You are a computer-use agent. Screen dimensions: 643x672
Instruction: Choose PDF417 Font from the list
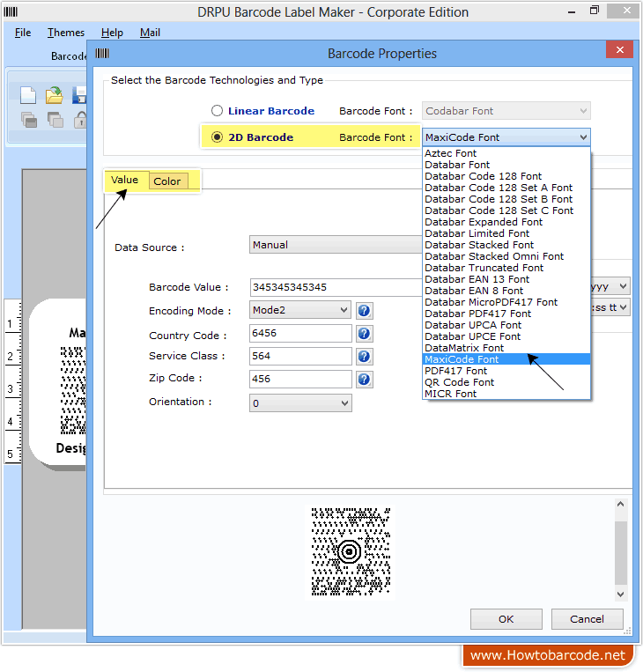point(506,371)
